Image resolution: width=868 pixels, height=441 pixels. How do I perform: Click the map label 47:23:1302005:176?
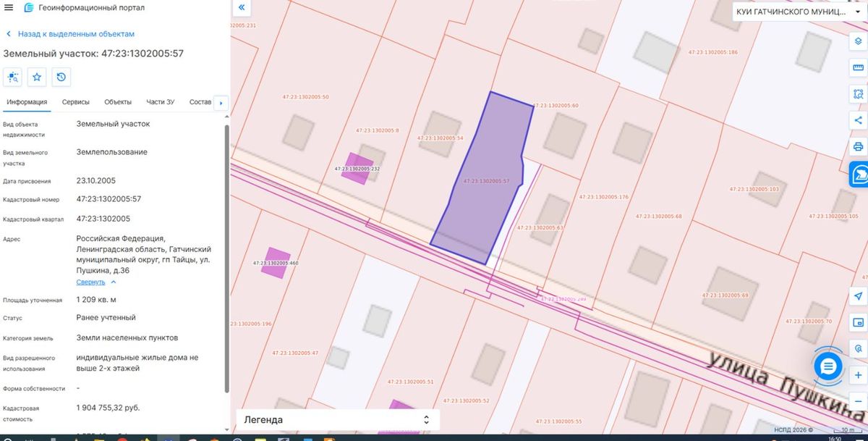pyautogui.click(x=604, y=197)
